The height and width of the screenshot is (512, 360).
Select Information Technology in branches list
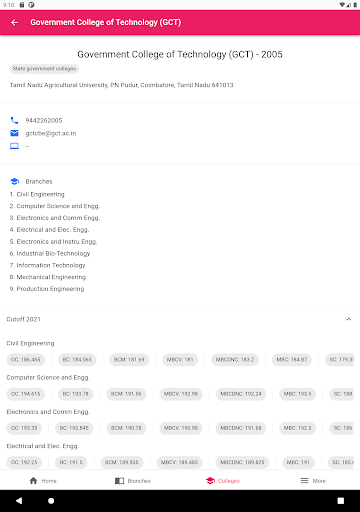[x=51, y=265]
